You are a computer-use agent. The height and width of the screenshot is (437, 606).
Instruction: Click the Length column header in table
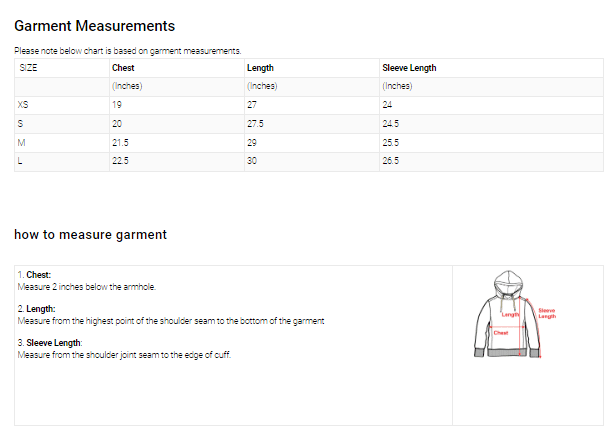click(260, 68)
